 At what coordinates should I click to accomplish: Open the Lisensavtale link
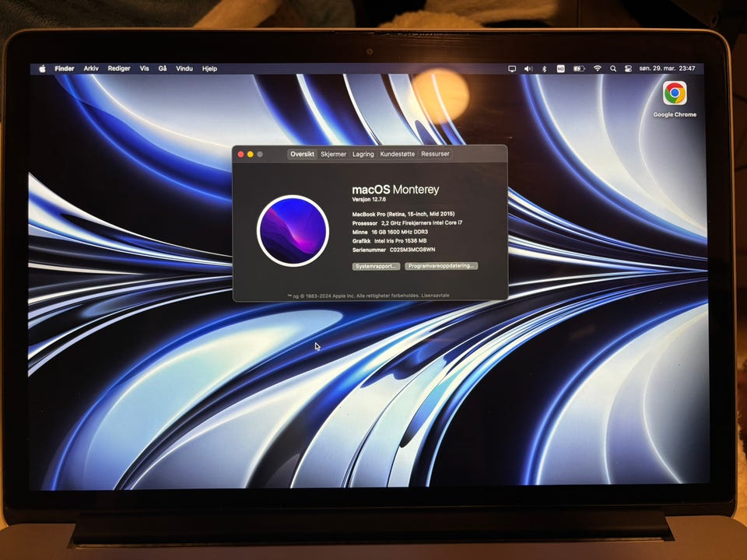435,296
